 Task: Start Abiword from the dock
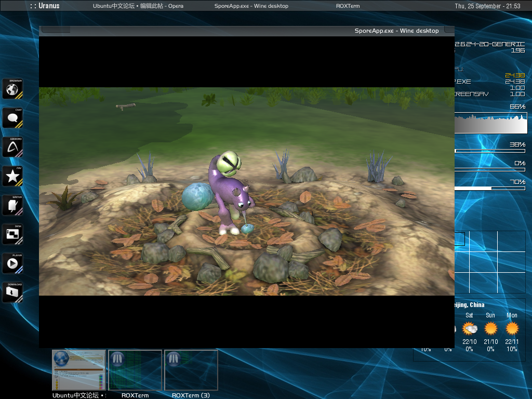coord(12,147)
